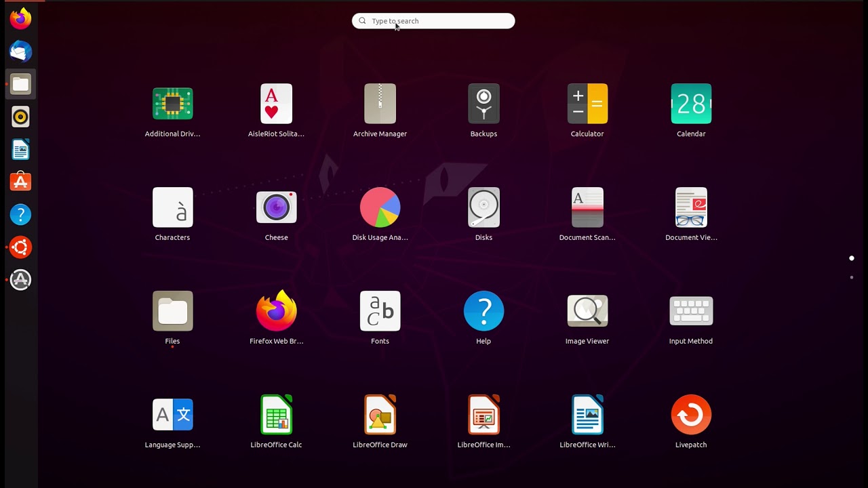868x488 pixels.
Task: Open Files from the dock
Action: pos(20,84)
